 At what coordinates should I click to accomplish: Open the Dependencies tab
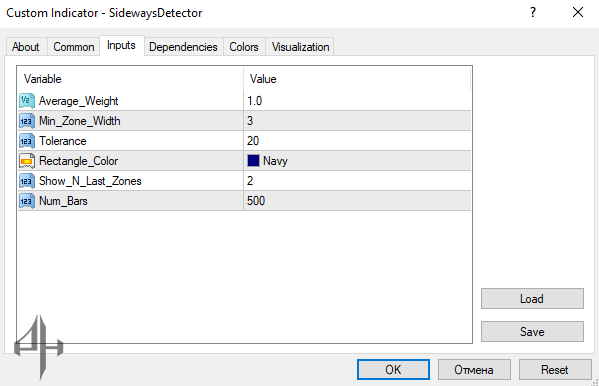pyautogui.click(x=183, y=47)
